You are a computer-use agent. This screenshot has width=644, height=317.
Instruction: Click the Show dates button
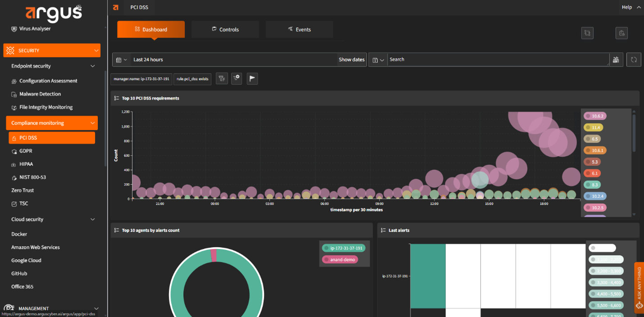(x=351, y=60)
